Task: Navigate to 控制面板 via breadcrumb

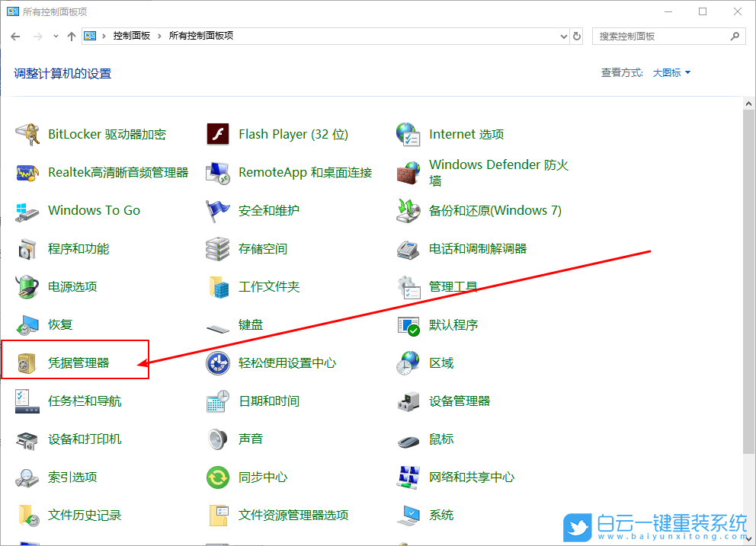Action: [127, 35]
